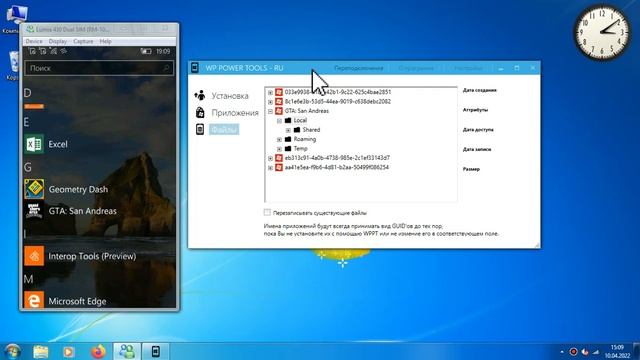Screen dimensions: 640x360
Task: Click the Размер label
Action: tap(471, 169)
